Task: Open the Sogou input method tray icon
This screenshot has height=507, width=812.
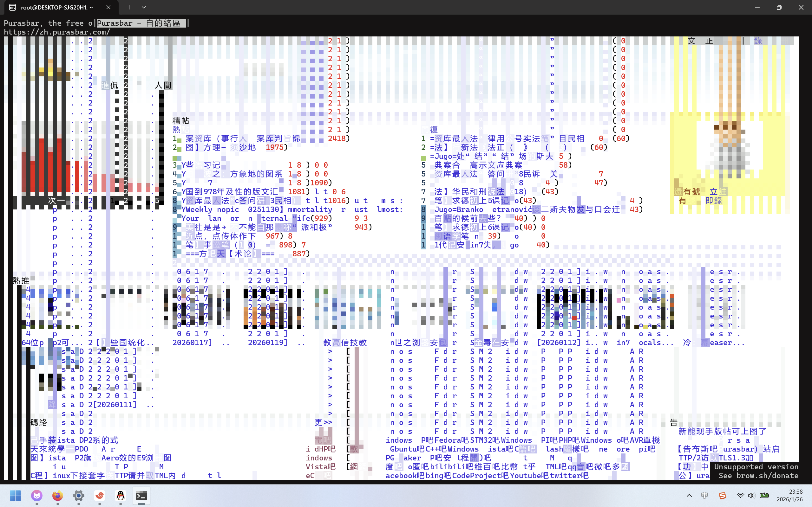Action: tap(723, 495)
